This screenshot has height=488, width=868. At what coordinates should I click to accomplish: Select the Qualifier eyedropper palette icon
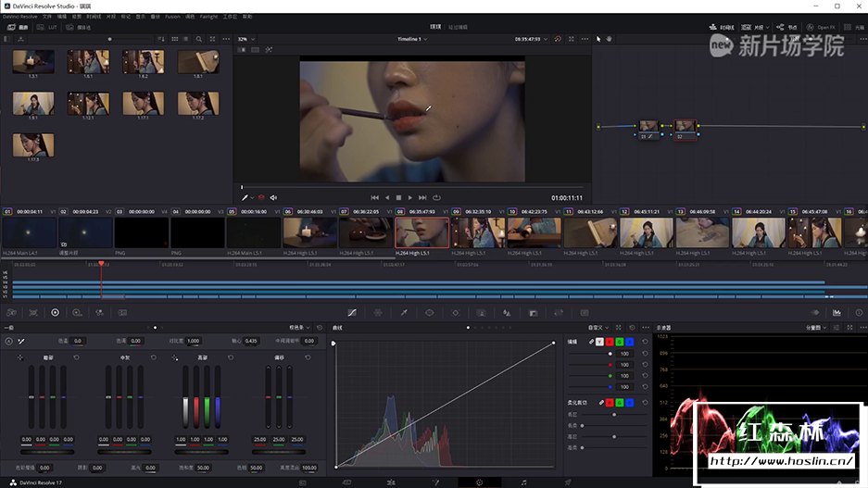404,313
